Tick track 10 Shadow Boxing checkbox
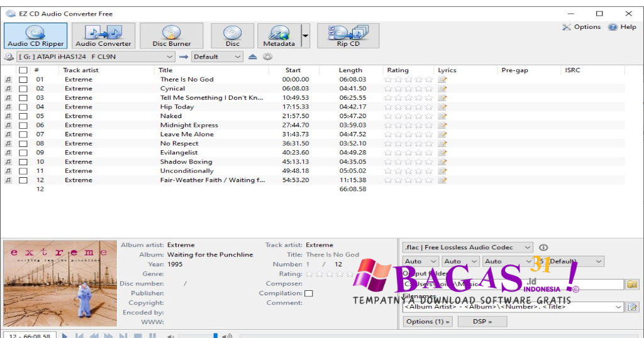The width and height of the screenshot is (644, 338). pyautogui.click(x=23, y=162)
